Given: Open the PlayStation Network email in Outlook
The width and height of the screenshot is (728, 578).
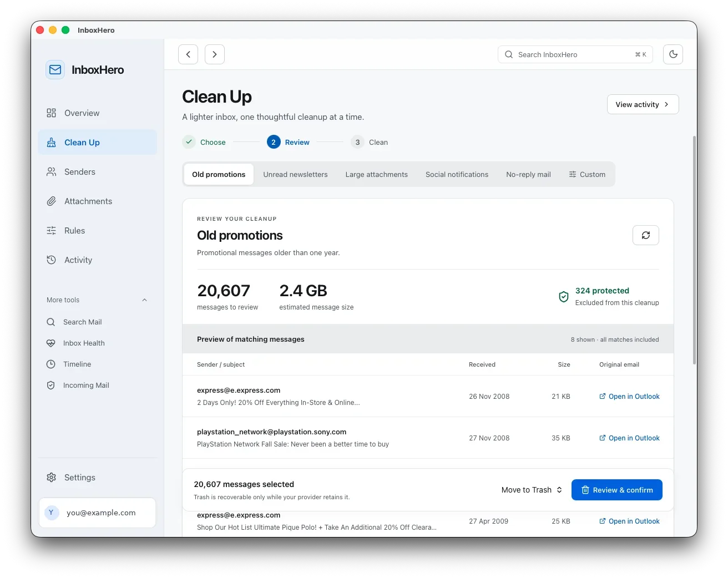Looking at the screenshot, I should 629,438.
